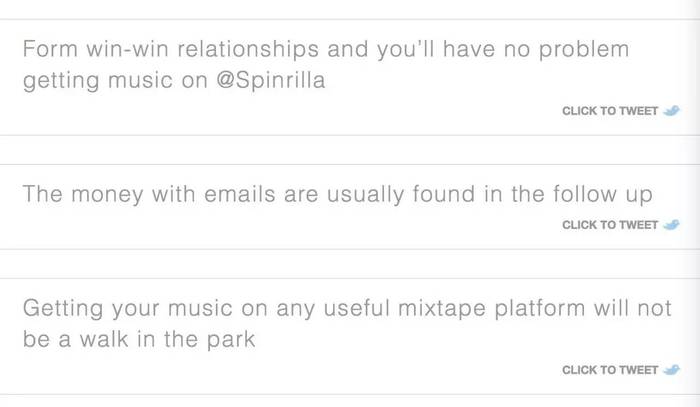Image resolution: width=700 pixels, height=407 pixels.
Task: Click the Twitter bird under the mixtape platform quote
Action: tap(671, 370)
